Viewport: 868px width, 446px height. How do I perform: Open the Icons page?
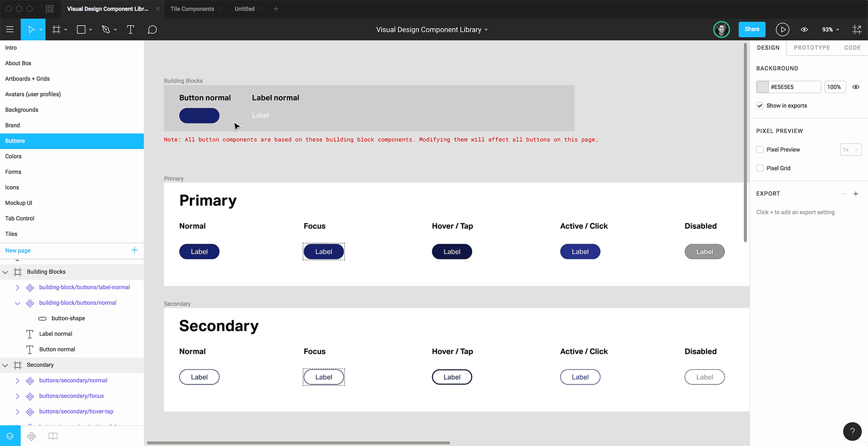click(x=72, y=187)
